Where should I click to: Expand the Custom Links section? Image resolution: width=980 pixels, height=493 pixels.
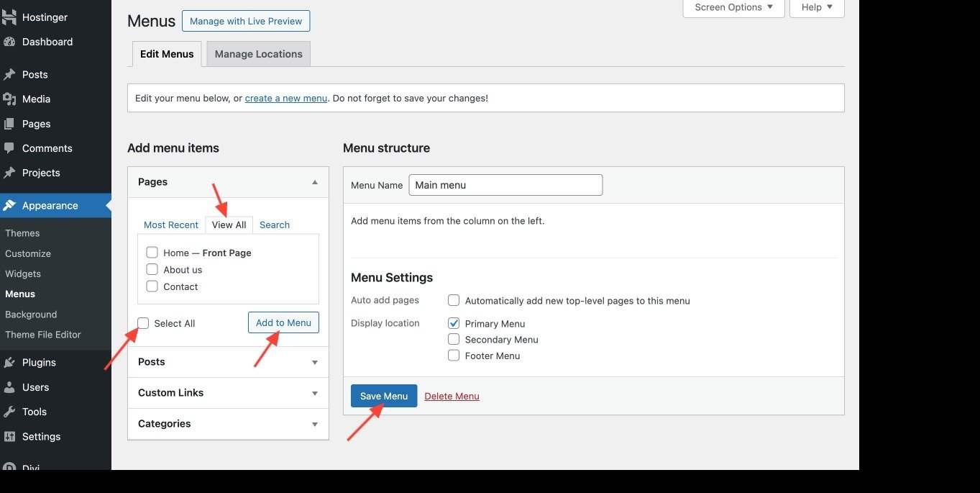170,392
